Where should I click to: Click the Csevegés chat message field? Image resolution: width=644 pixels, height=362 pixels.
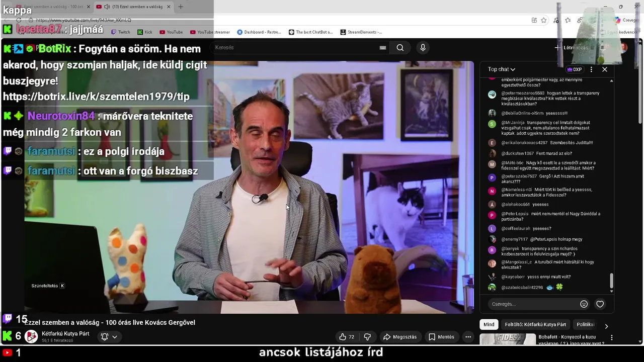click(x=533, y=304)
